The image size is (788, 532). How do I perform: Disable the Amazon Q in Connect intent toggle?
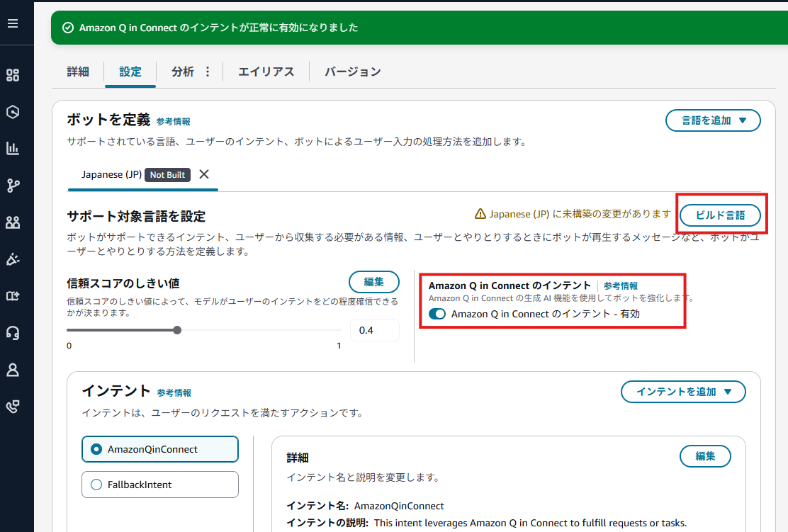pos(437,314)
